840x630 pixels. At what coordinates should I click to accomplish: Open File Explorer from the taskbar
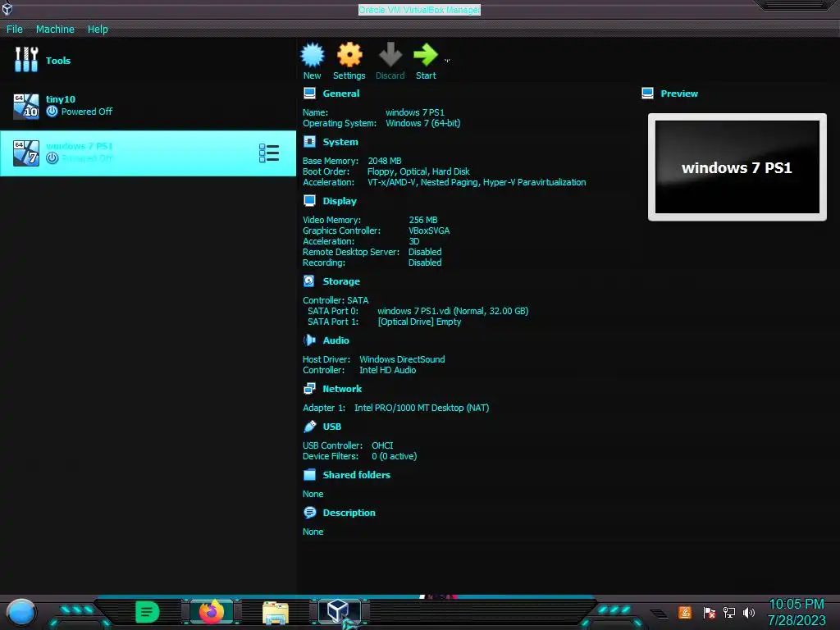[x=276, y=613]
